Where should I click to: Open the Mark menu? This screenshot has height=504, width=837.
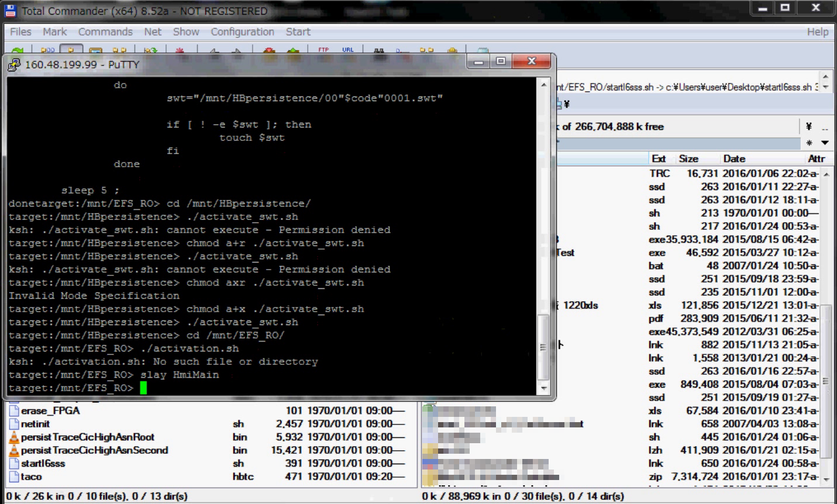pos(54,32)
